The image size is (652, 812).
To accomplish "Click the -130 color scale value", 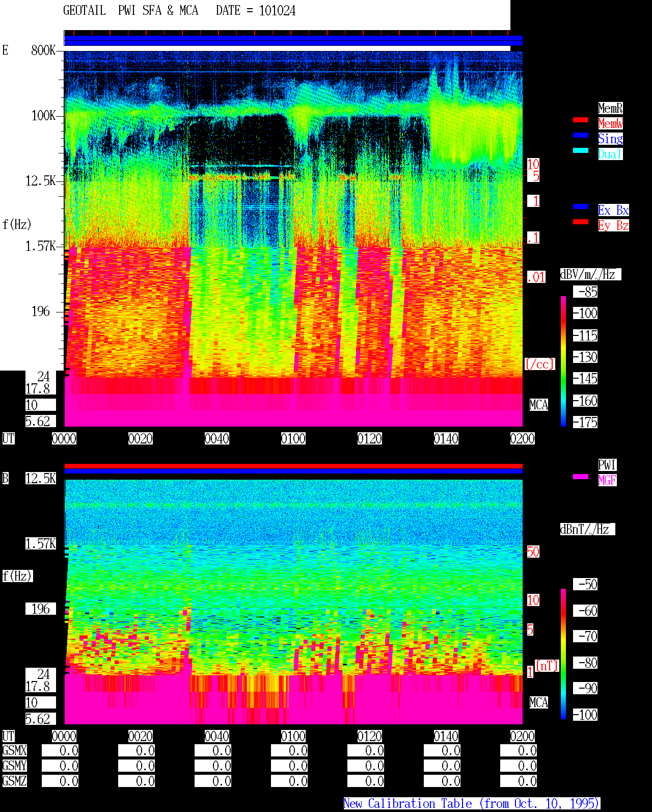I will point(585,357).
